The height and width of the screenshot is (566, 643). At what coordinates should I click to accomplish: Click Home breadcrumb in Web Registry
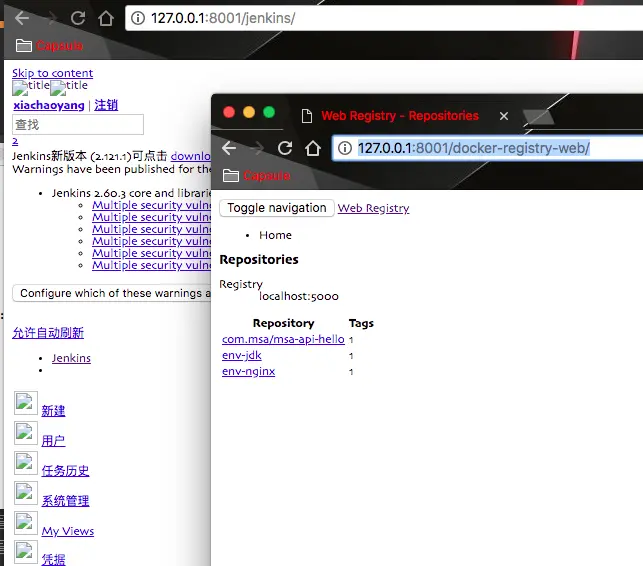pyautogui.click(x=275, y=235)
